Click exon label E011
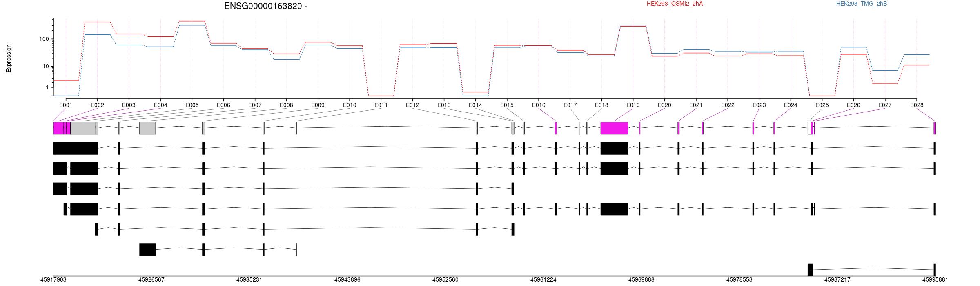 [x=381, y=105]
